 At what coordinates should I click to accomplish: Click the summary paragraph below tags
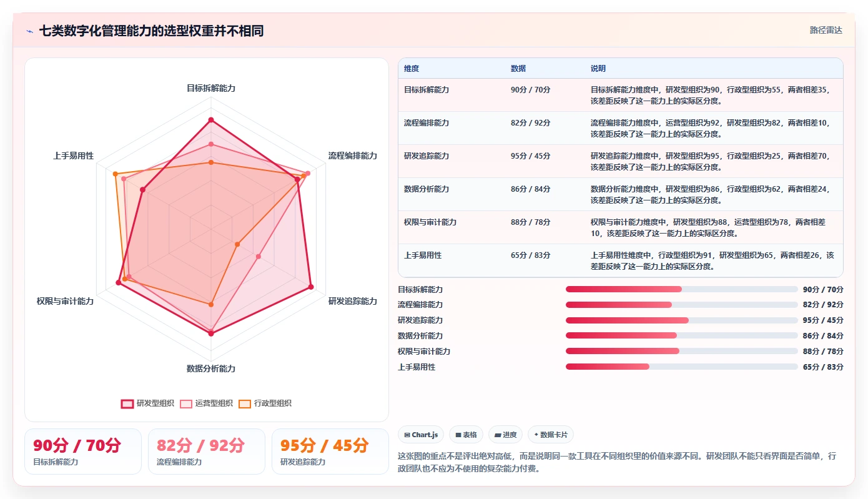coord(621,462)
